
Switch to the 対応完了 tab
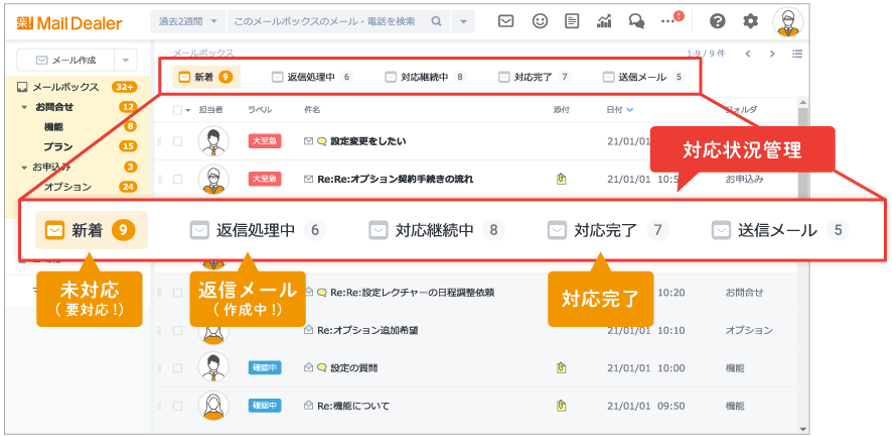click(x=533, y=76)
